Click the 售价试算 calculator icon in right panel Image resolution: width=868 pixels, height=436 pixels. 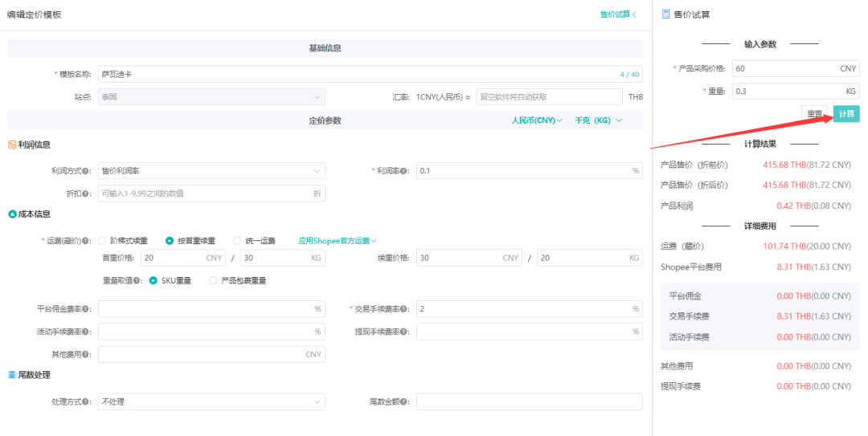coord(665,14)
